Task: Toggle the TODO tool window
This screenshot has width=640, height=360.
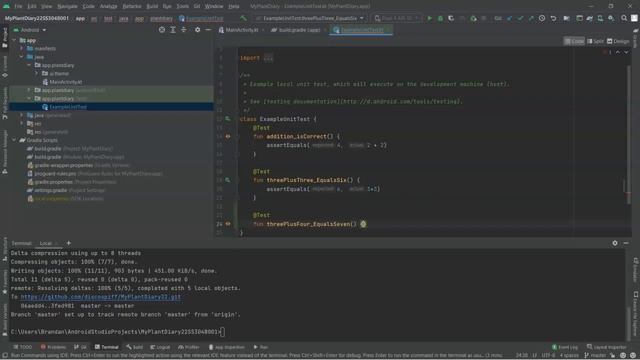Action: tap(22, 347)
